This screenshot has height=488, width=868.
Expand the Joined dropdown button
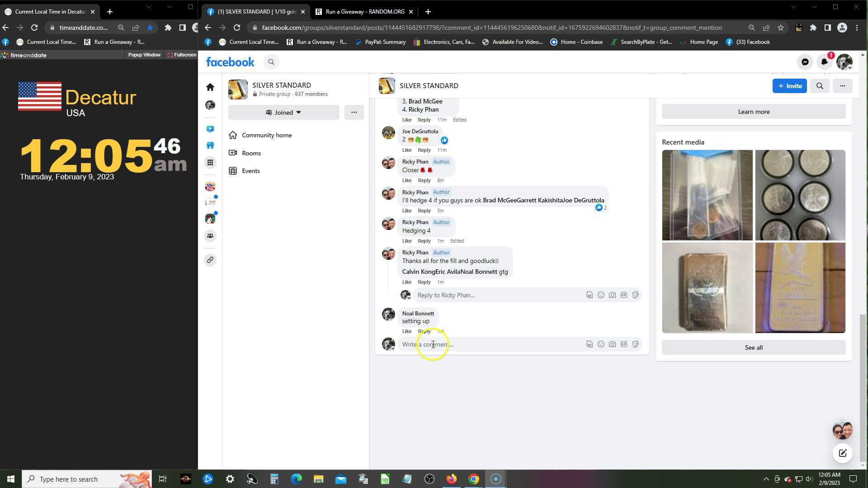[283, 113]
